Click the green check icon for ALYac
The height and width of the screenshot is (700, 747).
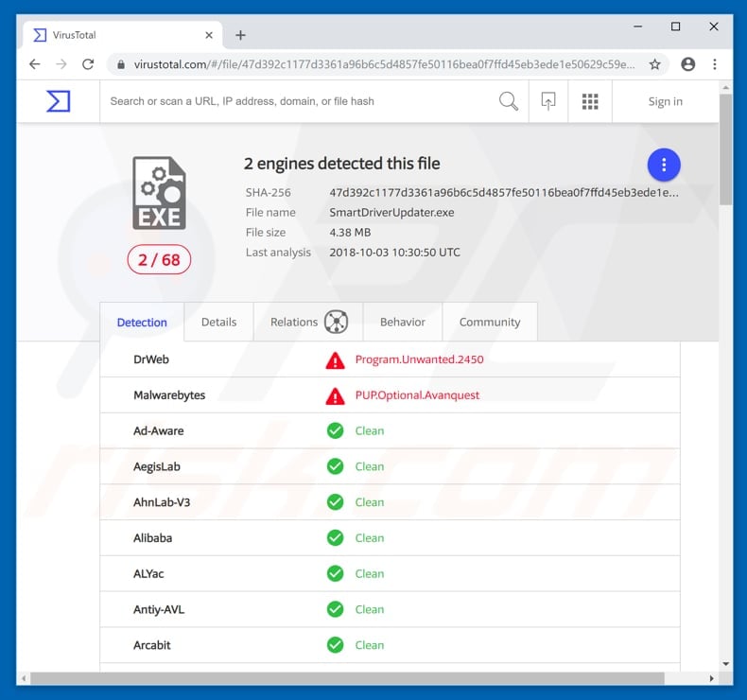point(335,574)
